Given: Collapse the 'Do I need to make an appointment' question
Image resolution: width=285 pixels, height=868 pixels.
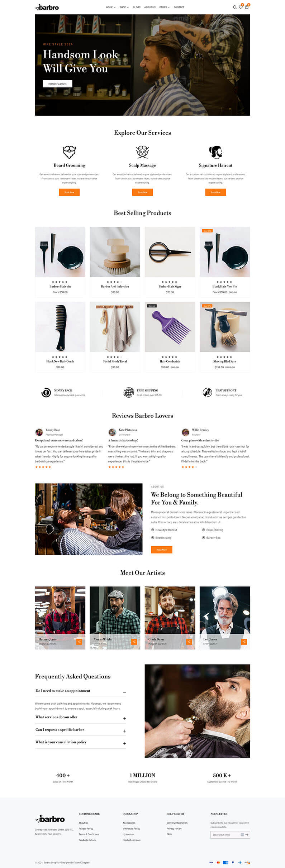Looking at the screenshot, I should [125, 693].
